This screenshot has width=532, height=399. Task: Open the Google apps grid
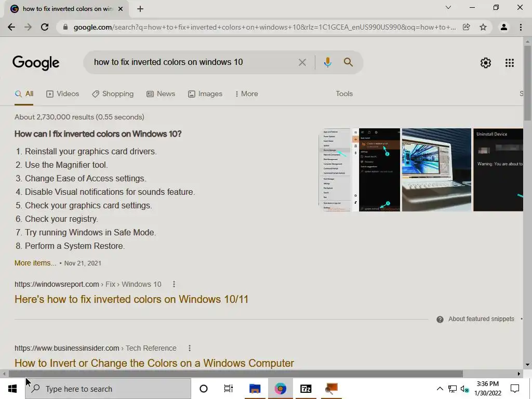(510, 63)
